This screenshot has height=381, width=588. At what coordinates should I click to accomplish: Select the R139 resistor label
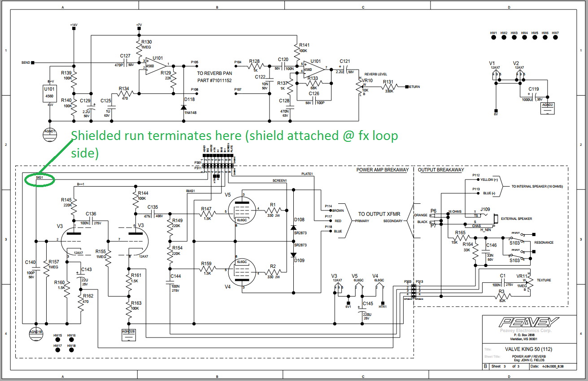(66, 72)
